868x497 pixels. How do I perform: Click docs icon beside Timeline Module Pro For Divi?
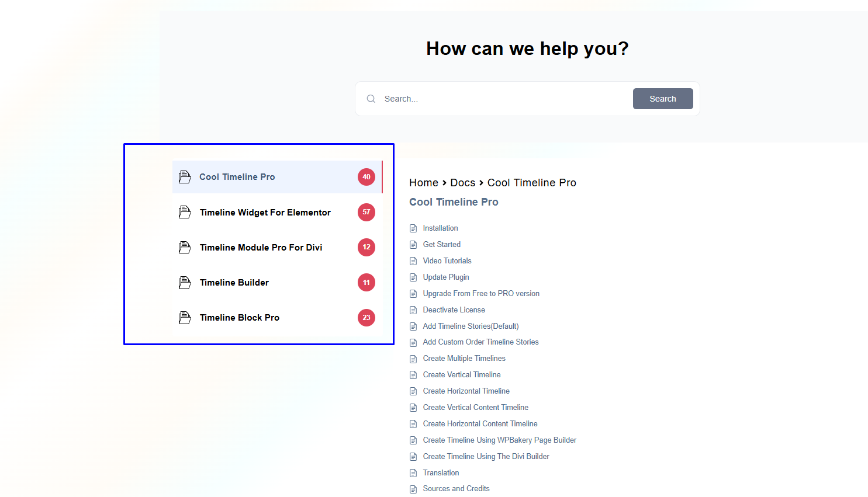click(x=185, y=248)
